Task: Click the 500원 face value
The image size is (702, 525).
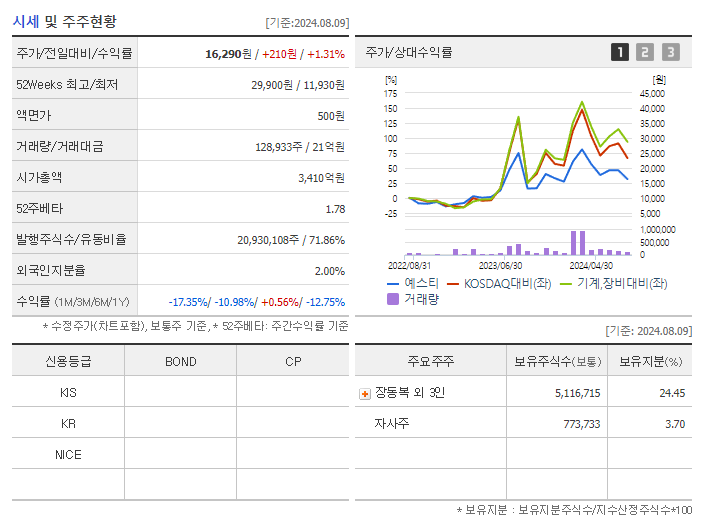Action: pyautogui.click(x=331, y=116)
